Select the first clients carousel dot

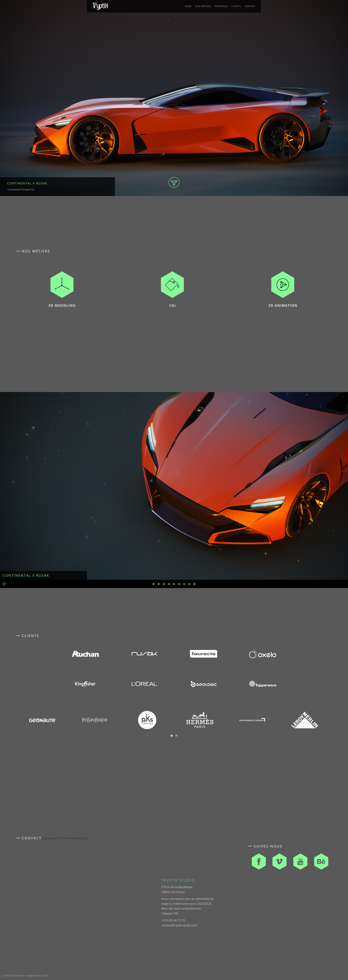(172, 736)
